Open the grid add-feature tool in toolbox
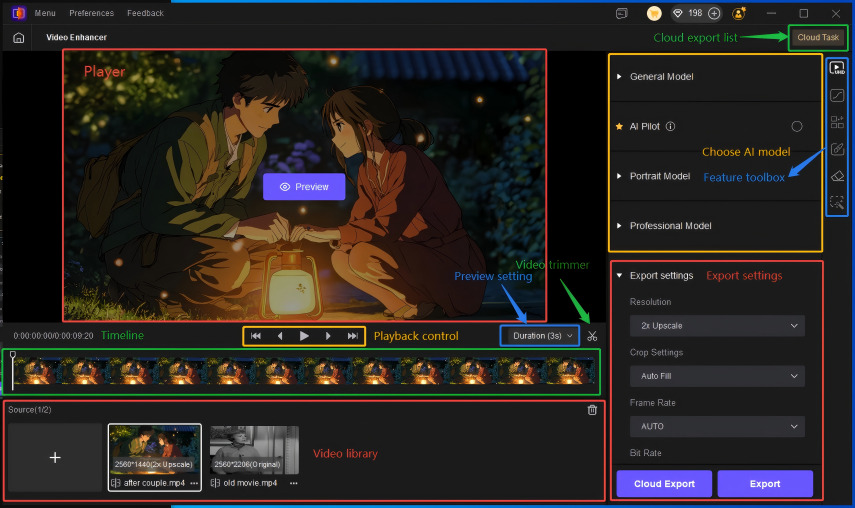Image resolution: width=855 pixels, height=508 pixels. pos(837,122)
